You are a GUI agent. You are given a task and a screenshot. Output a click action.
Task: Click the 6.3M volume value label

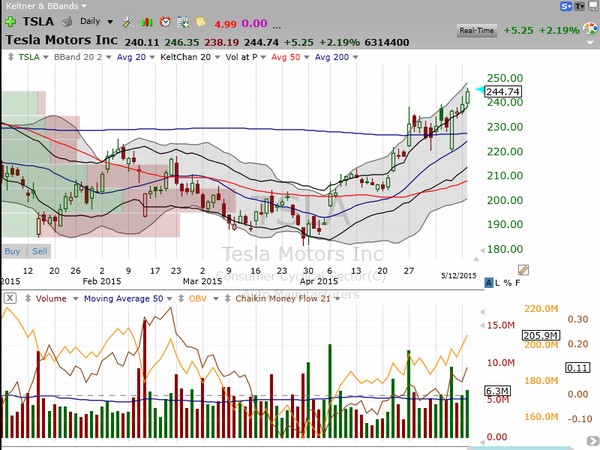[497, 391]
